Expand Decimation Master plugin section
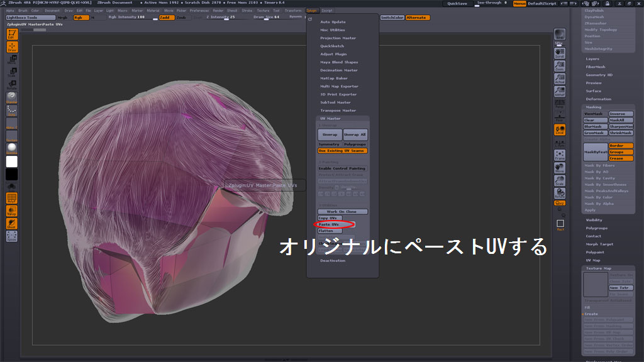This screenshot has width=644, height=362. coord(339,70)
